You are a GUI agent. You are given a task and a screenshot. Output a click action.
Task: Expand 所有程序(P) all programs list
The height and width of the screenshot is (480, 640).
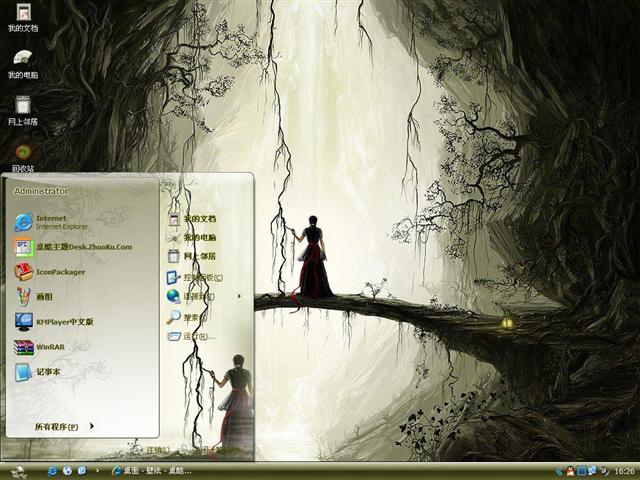pos(64,427)
